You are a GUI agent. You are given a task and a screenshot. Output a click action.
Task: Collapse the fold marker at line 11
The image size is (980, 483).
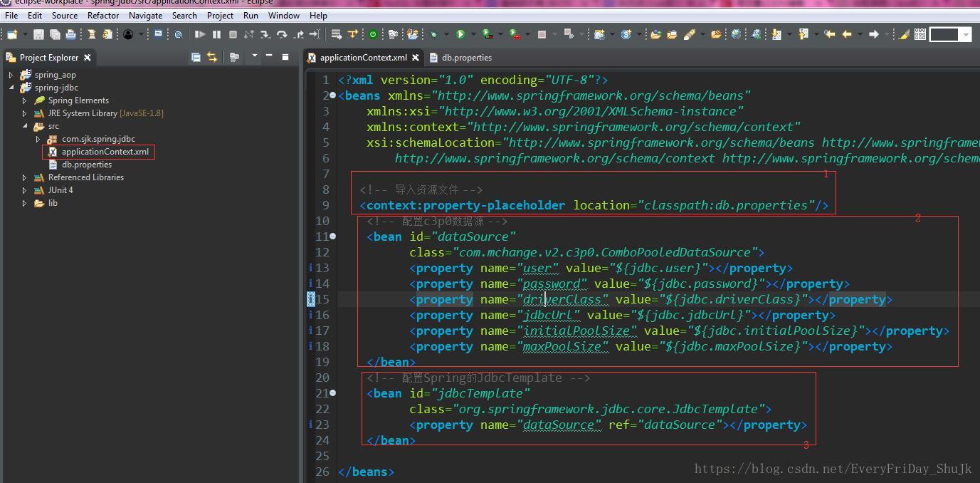[332, 237]
